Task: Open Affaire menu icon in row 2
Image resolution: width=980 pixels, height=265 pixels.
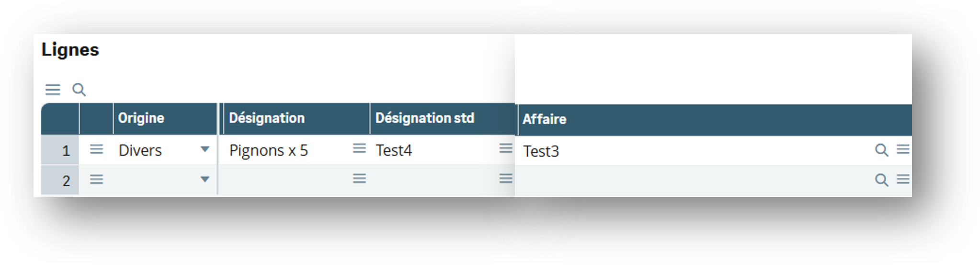Action: coord(903,179)
